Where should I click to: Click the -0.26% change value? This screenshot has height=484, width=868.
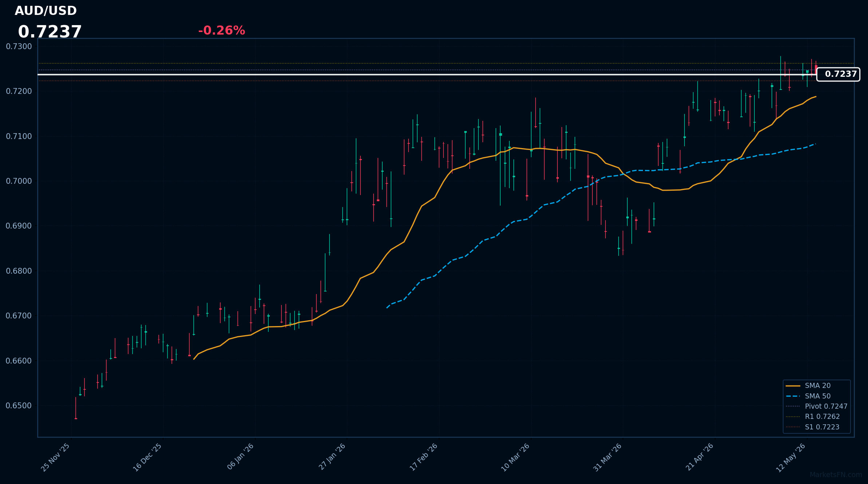point(221,31)
